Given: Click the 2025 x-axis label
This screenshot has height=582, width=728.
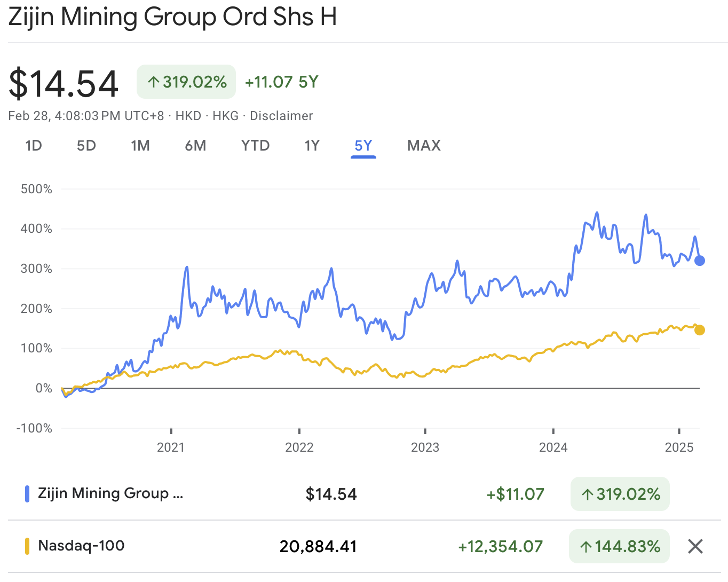Looking at the screenshot, I should point(679,447).
